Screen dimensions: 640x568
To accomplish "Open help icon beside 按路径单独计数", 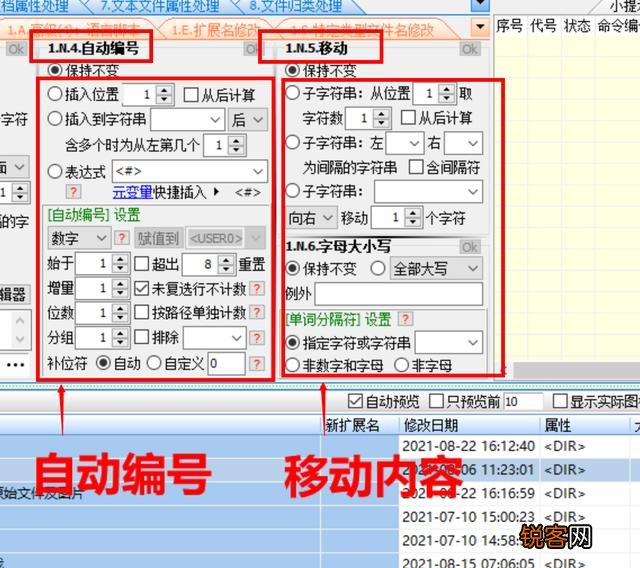I will coord(257,313).
